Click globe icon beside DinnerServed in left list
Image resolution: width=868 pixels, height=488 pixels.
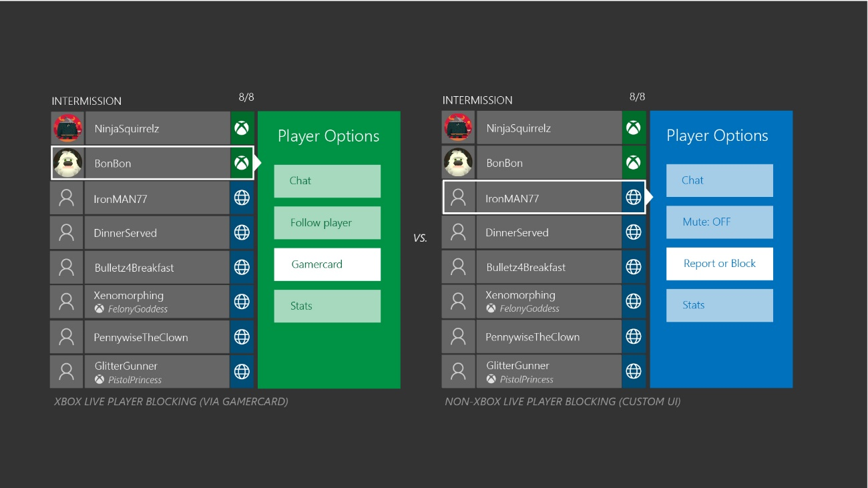(242, 232)
